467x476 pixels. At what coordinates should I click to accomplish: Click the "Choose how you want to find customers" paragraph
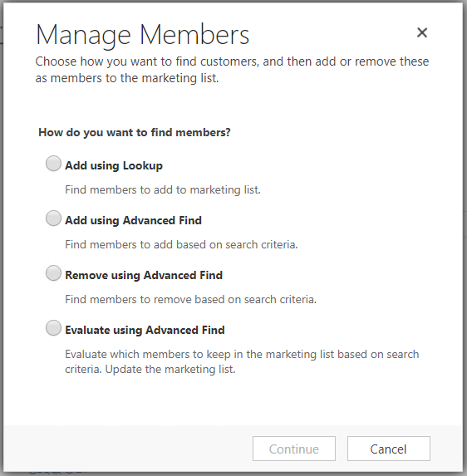pos(232,70)
